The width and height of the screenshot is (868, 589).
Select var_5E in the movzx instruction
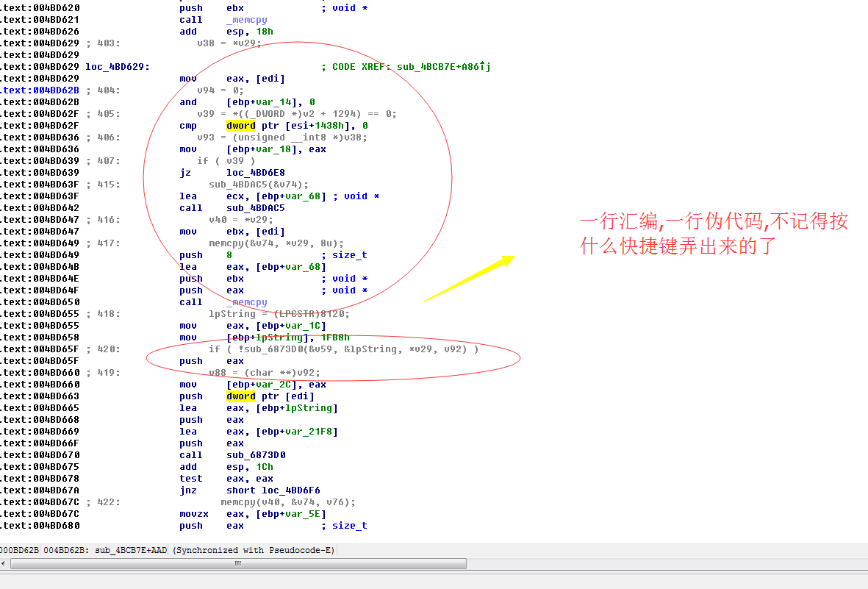302,514
